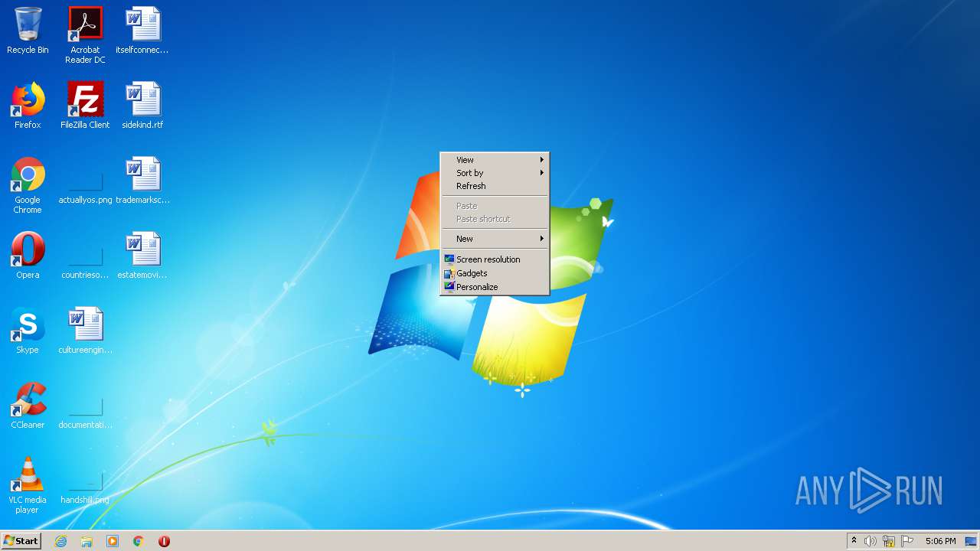Click the Show desktop button
Image resolution: width=980 pixels, height=551 pixels.
971,541
